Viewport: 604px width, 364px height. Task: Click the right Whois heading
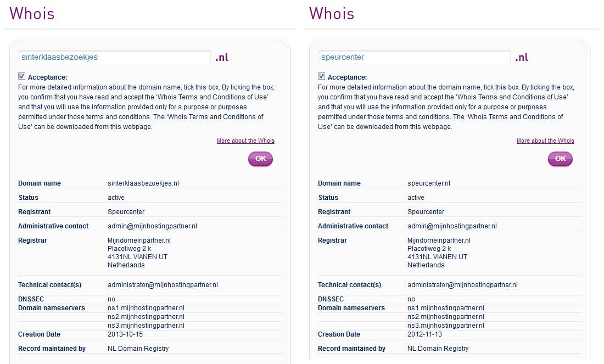(332, 14)
